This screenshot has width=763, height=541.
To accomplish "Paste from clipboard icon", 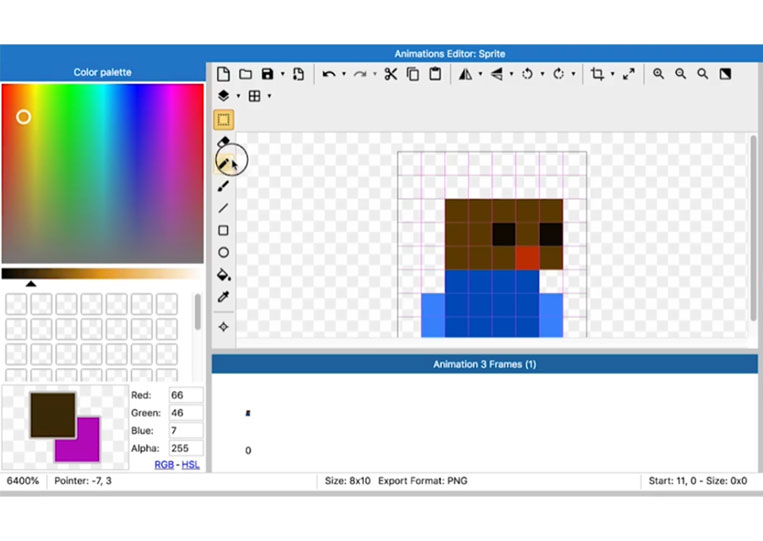I will 435,74.
